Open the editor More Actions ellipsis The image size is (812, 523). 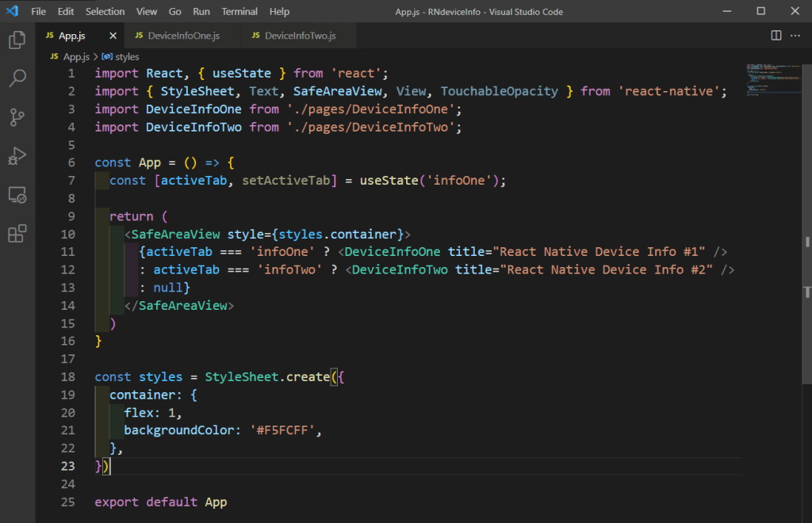(x=797, y=36)
